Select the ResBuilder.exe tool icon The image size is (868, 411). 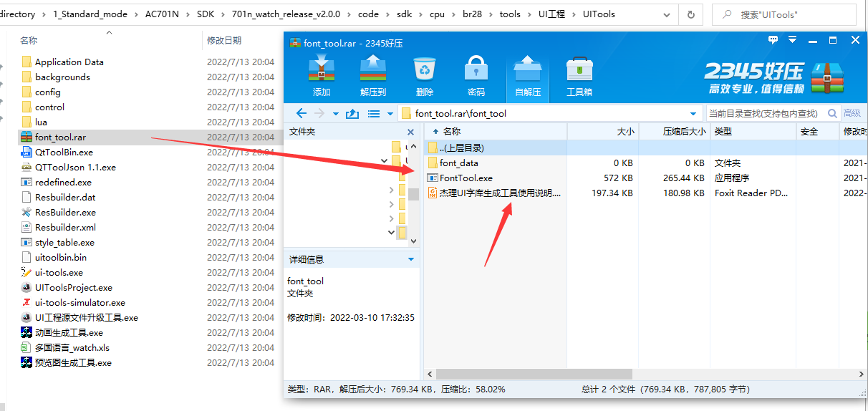26,212
